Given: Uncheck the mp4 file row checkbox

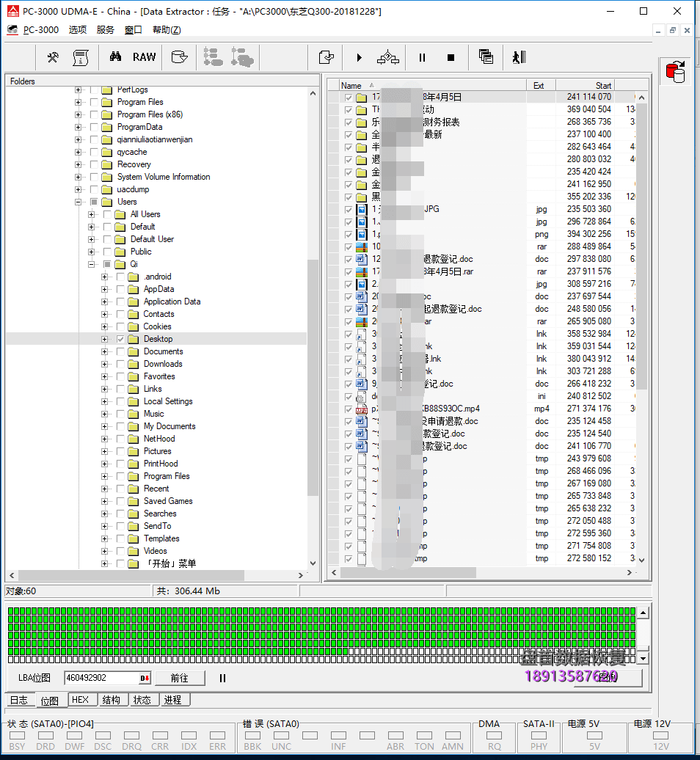Looking at the screenshot, I should (x=348, y=409).
